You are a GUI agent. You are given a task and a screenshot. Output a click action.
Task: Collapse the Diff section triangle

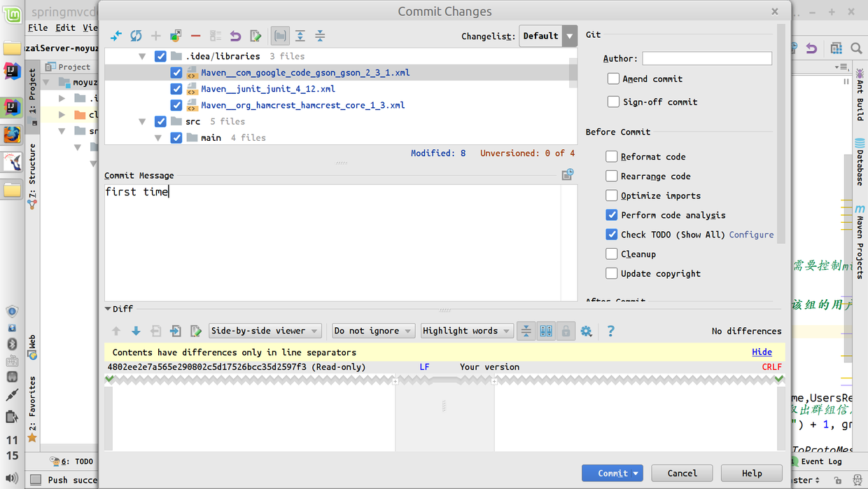tap(108, 309)
